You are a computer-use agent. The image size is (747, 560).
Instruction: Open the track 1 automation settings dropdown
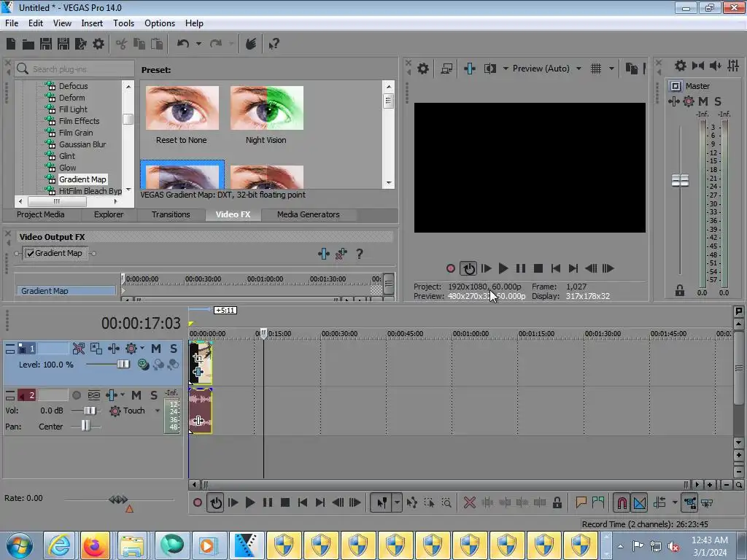[x=142, y=349]
